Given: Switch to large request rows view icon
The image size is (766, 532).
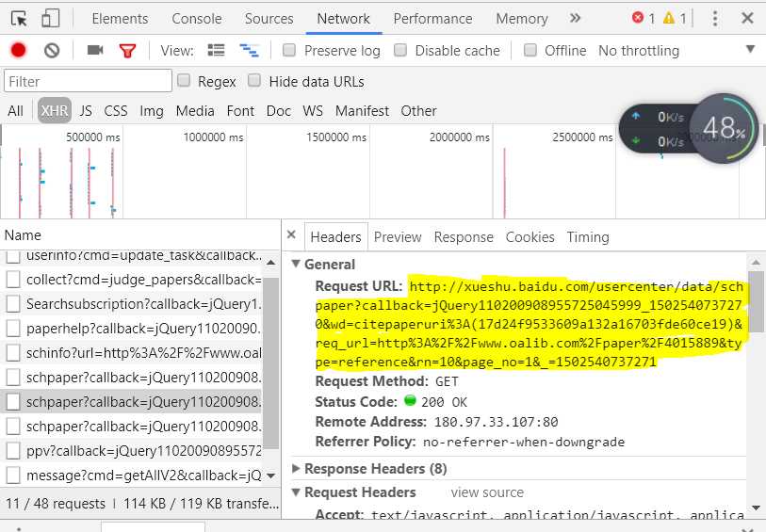Looking at the screenshot, I should tap(216, 50).
